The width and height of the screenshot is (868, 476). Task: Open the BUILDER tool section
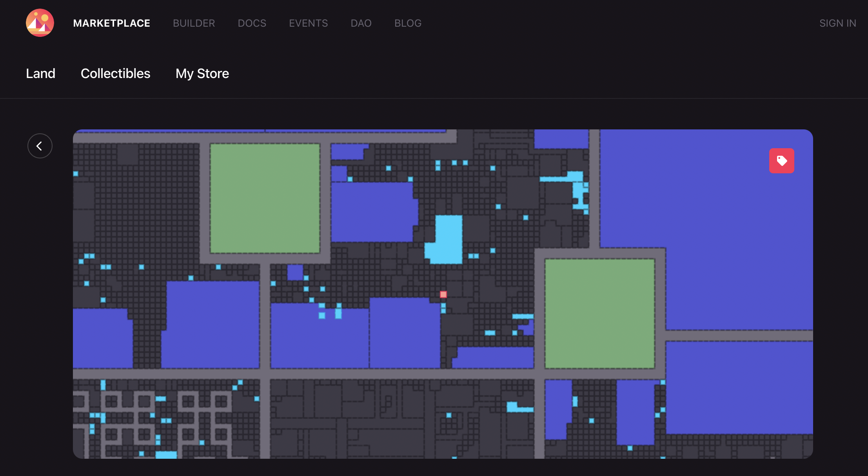[193, 22]
